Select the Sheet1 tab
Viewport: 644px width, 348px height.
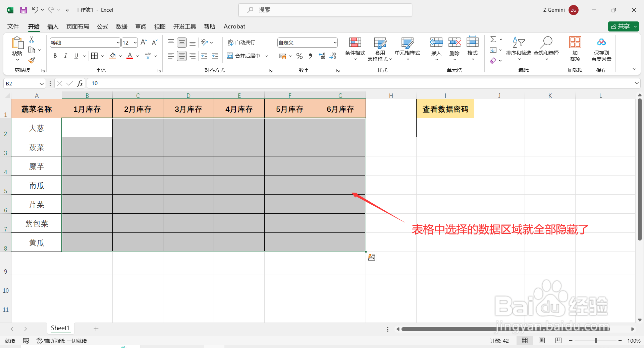[x=60, y=328]
